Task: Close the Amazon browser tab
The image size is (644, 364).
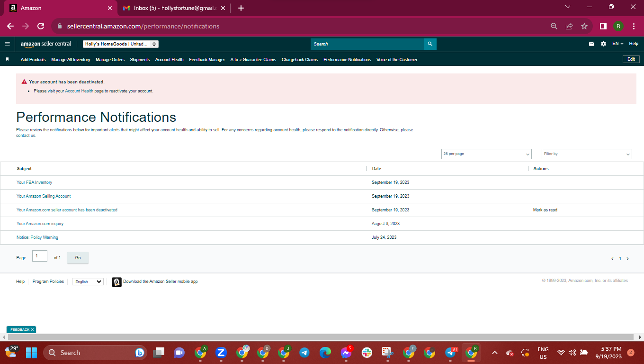Action: (110, 8)
